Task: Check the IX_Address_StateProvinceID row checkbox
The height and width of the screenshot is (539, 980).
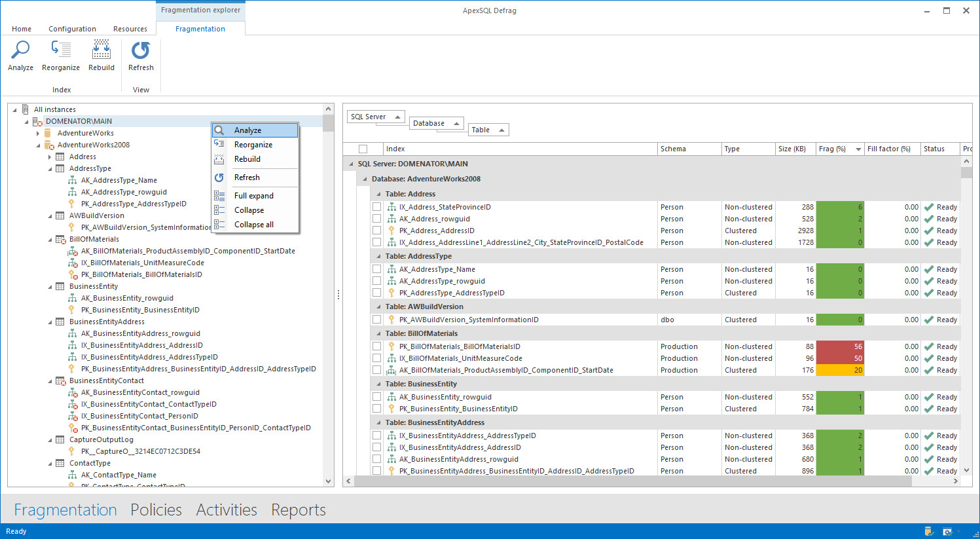Action: coord(377,207)
